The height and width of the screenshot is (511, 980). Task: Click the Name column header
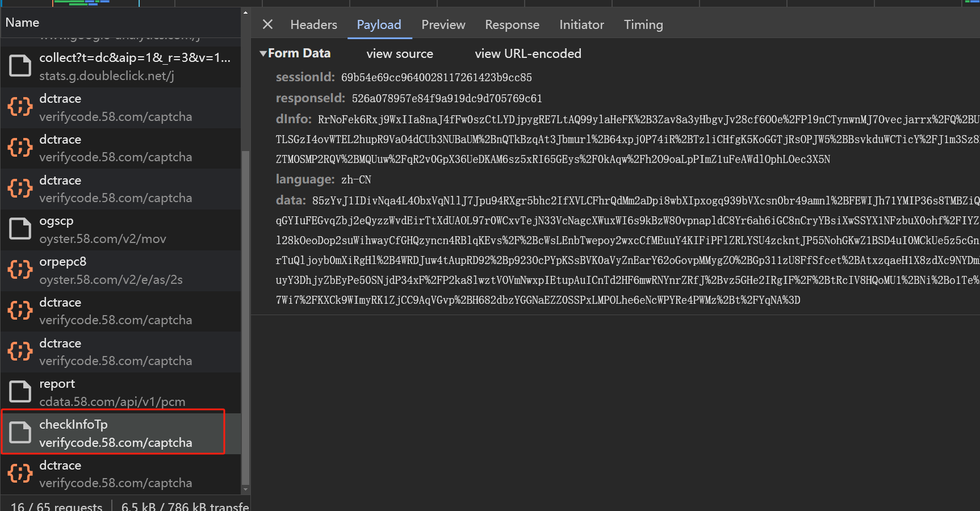(120, 23)
